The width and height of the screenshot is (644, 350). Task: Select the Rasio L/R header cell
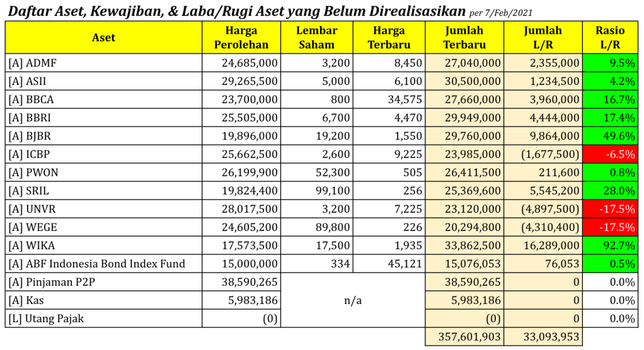coord(610,38)
